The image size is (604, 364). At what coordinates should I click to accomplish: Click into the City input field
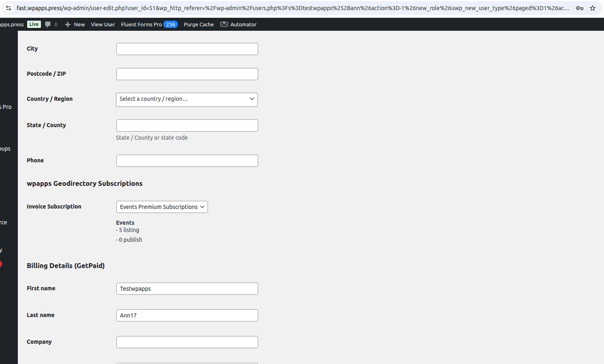[x=187, y=49]
